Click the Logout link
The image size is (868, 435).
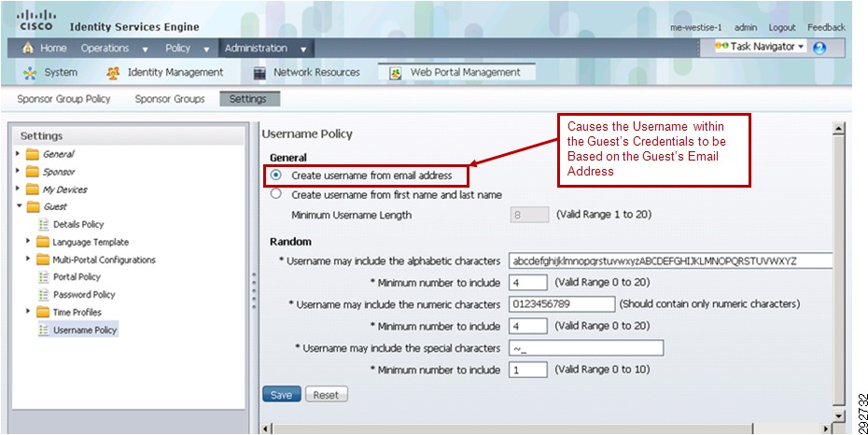click(x=781, y=27)
